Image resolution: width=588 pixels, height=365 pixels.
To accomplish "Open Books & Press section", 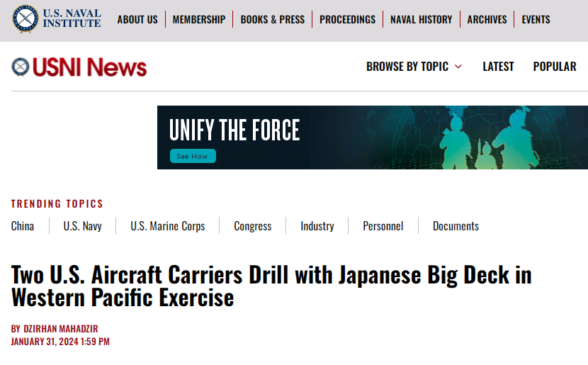I will point(273,19).
